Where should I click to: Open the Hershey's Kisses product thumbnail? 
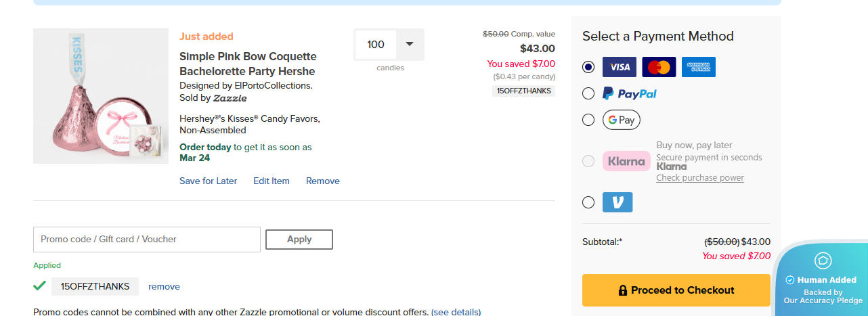click(100, 96)
